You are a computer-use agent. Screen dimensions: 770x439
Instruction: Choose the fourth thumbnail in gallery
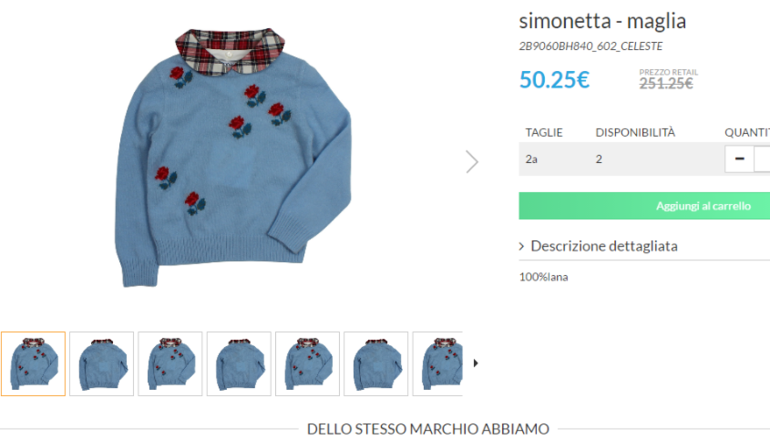pyautogui.click(x=239, y=363)
